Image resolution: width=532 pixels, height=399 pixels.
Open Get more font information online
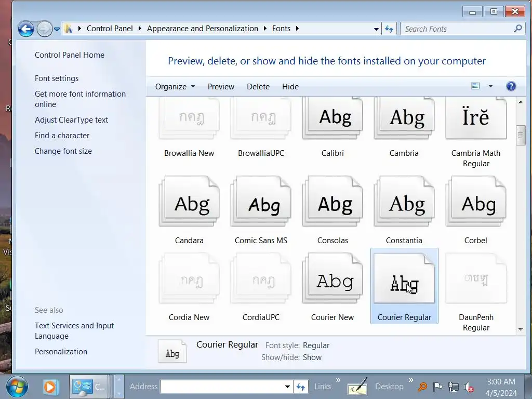click(x=80, y=99)
